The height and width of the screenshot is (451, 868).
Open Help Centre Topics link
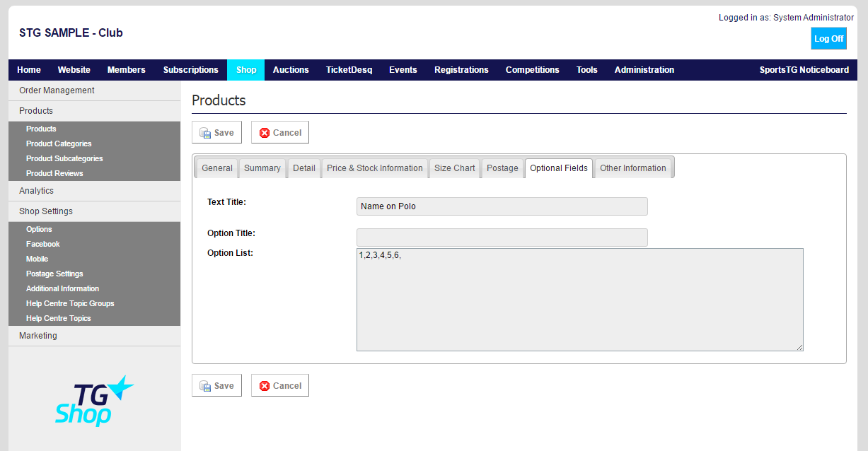click(x=59, y=318)
